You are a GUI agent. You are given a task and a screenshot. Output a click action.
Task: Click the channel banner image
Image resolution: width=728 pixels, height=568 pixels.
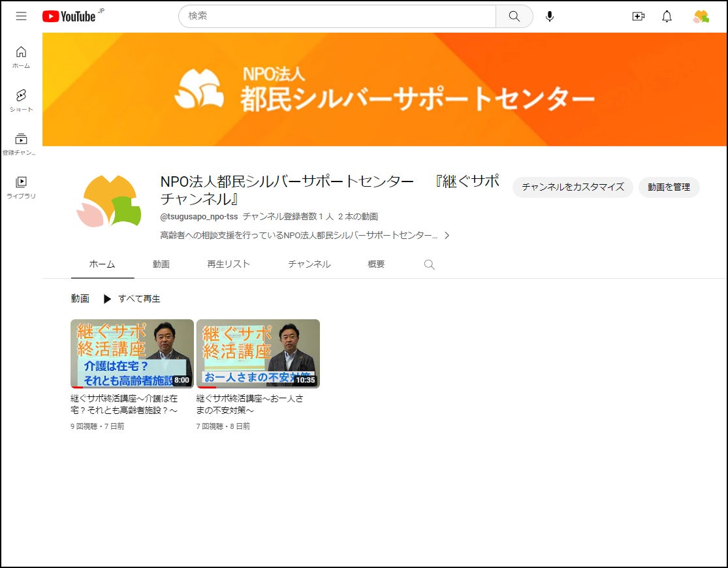[385, 89]
